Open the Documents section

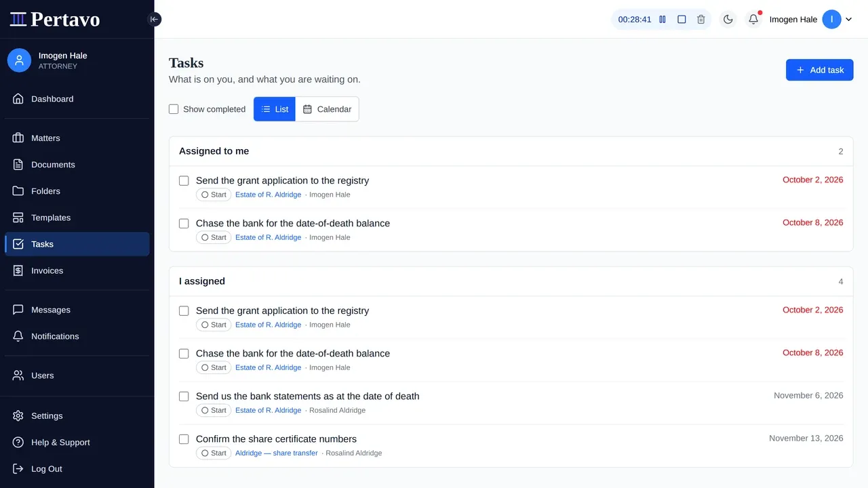click(77, 165)
